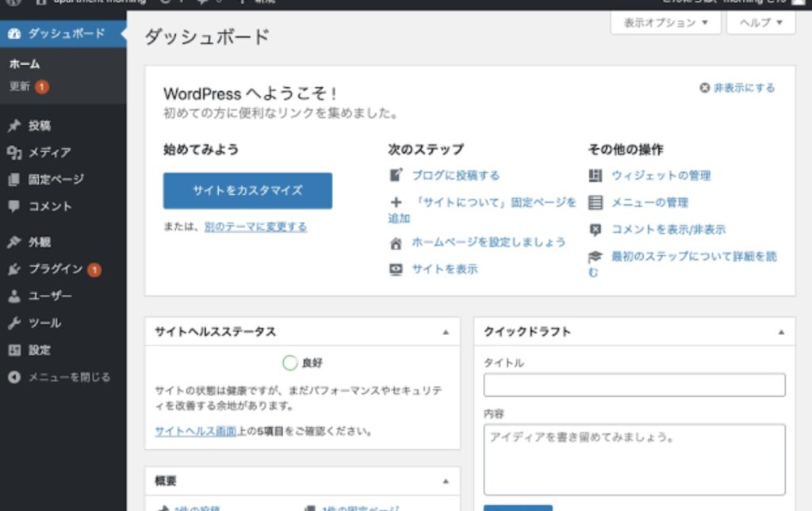Select the 固定ページ pages icon in sidebar

pyautogui.click(x=14, y=180)
